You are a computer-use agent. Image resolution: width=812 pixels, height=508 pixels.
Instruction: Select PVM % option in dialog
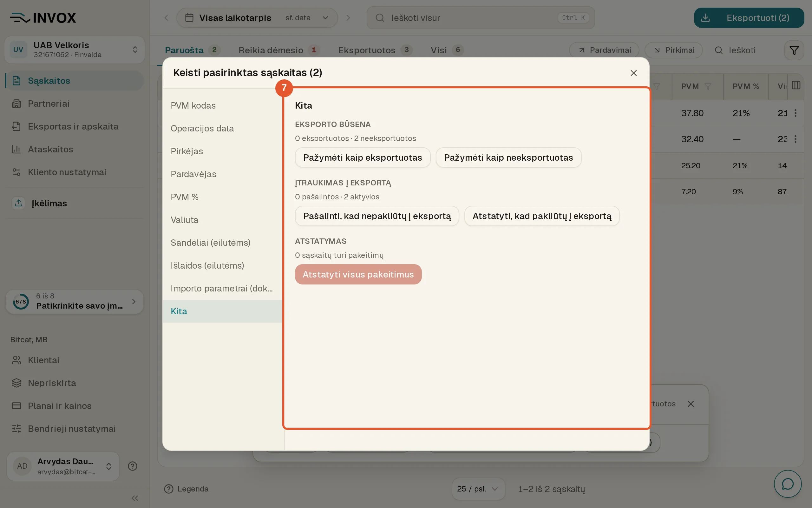click(x=222, y=197)
